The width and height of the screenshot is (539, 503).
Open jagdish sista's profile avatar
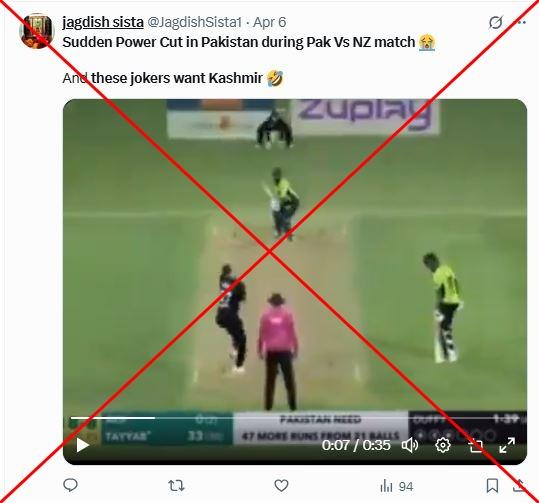coord(37,31)
